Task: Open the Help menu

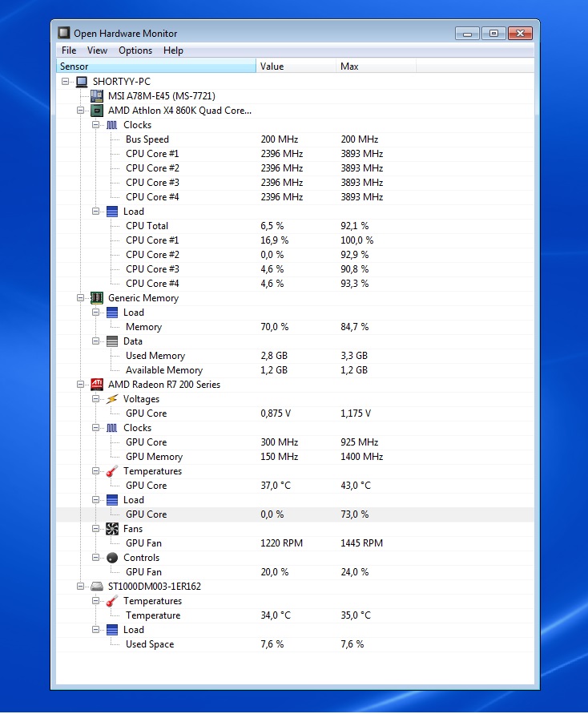Action: click(173, 50)
